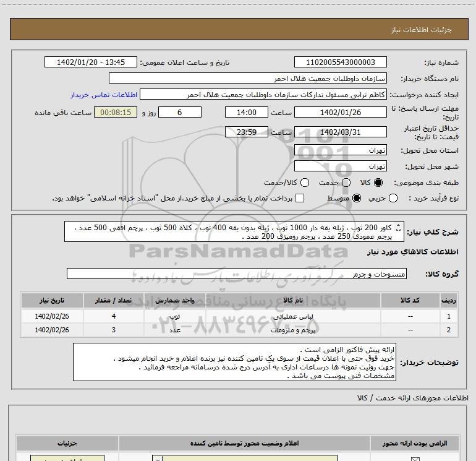Select the پرچم و ملزومات row item name
476x461 pixels.
(x=293, y=330)
